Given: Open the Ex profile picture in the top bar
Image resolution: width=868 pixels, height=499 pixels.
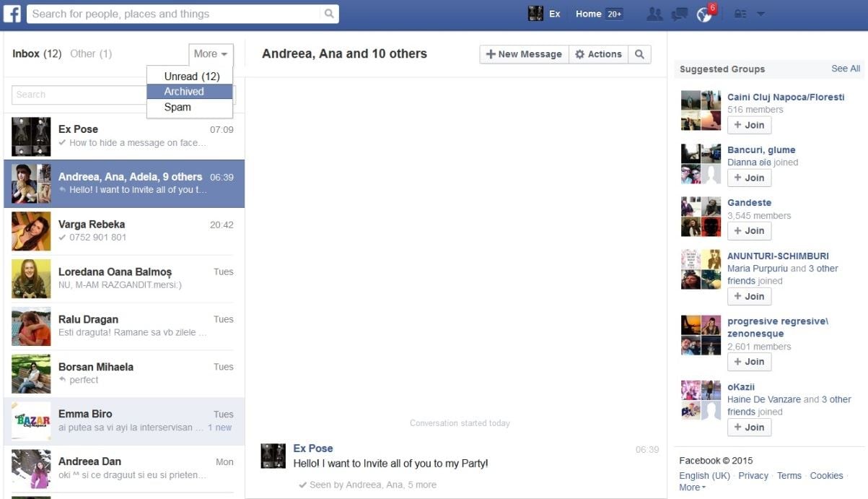Looking at the screenshot, I should click(x=535, y=14).
